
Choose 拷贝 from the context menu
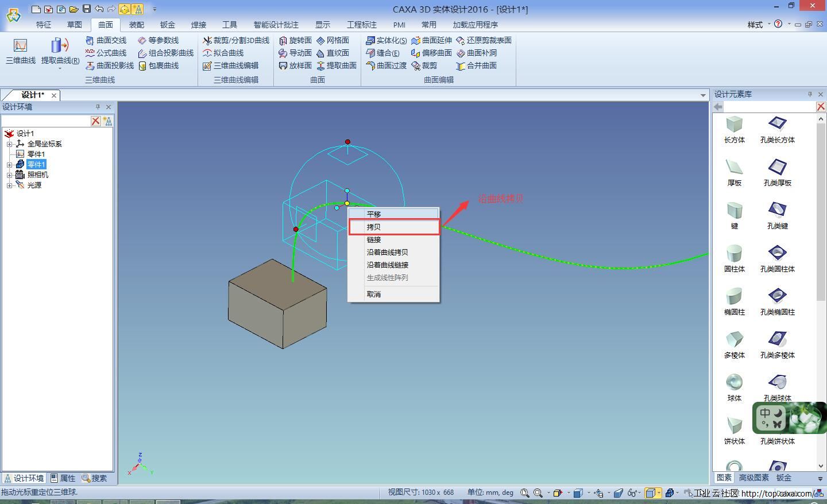pos(393,227)
